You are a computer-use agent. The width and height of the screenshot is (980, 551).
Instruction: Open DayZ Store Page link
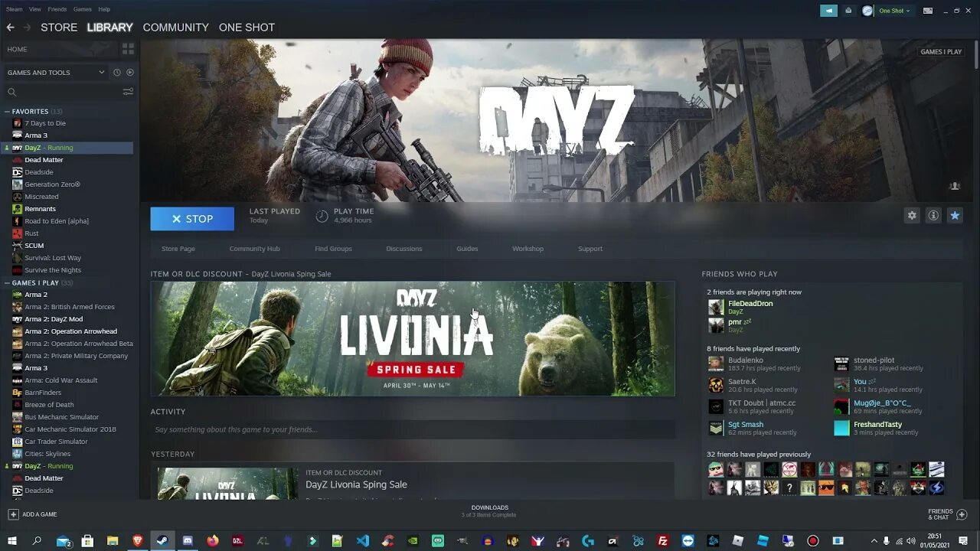click(x=178, y=249)
